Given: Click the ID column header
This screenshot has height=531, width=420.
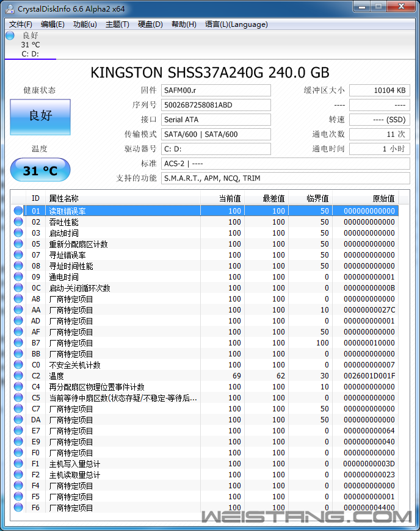Looking at the screenshot, I should [35, 198].
